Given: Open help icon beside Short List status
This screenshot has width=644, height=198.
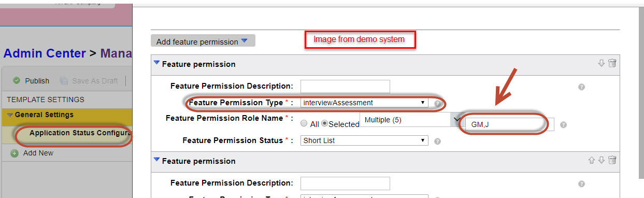Looking at the screenshot, I should point(438,141).
